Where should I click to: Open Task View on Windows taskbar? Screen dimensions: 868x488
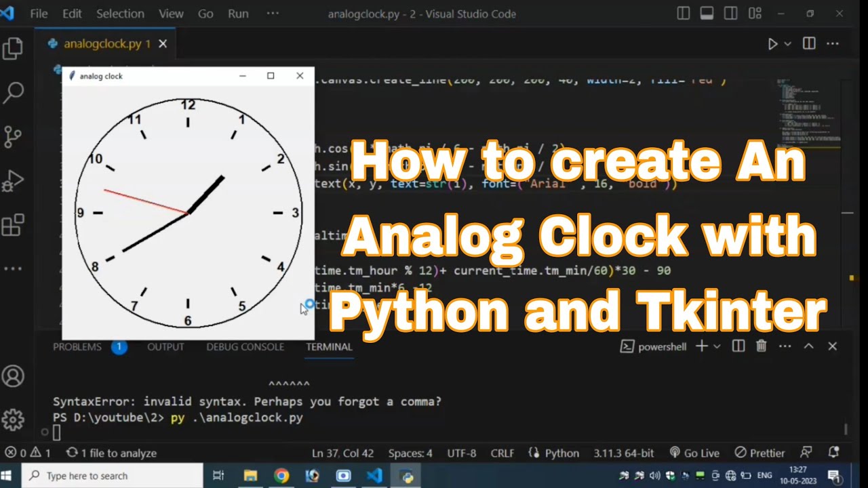[218, 476]
